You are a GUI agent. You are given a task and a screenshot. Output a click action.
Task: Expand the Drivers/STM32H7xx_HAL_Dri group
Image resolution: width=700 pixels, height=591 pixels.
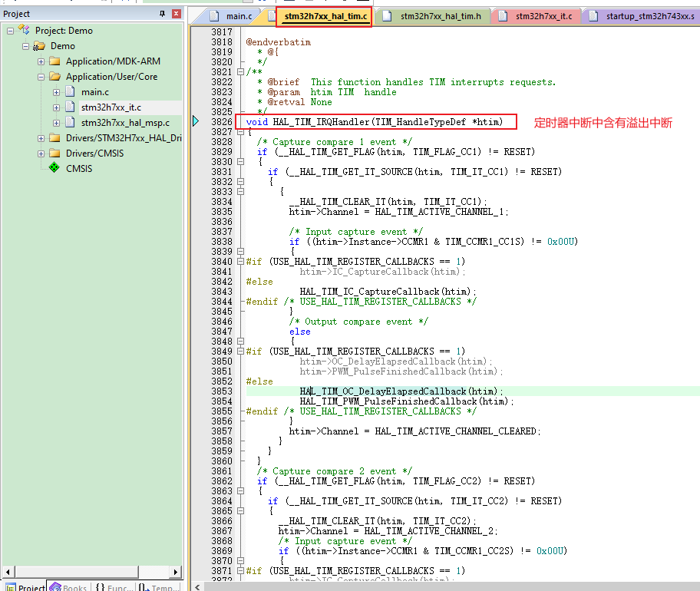pos(41,138)
